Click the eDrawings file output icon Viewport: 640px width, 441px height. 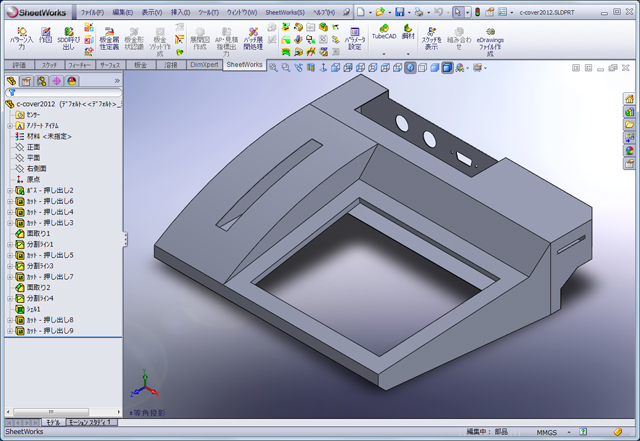pyautogui.click(x=490, y=38)
